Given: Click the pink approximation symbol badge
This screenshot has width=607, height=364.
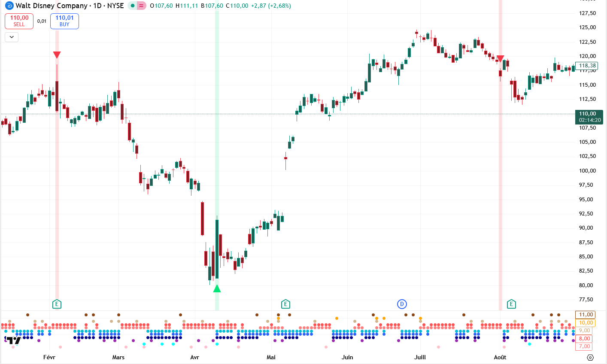Looking at the screenshot, I should coord(141,6).
